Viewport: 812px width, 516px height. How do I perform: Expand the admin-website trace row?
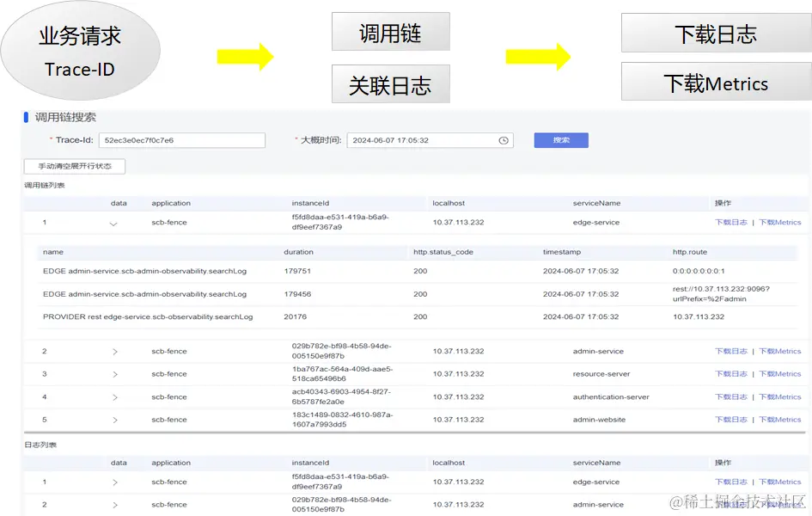click(115, 421)
